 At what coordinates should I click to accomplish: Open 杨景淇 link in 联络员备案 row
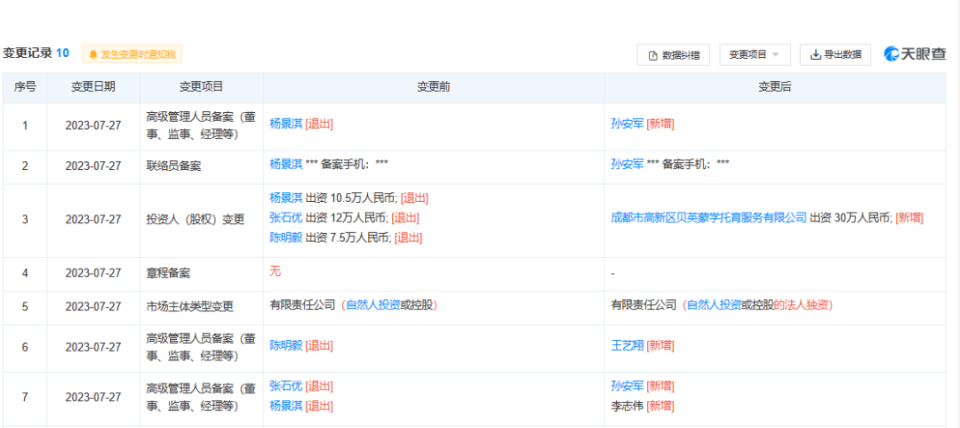click(287, 164)
